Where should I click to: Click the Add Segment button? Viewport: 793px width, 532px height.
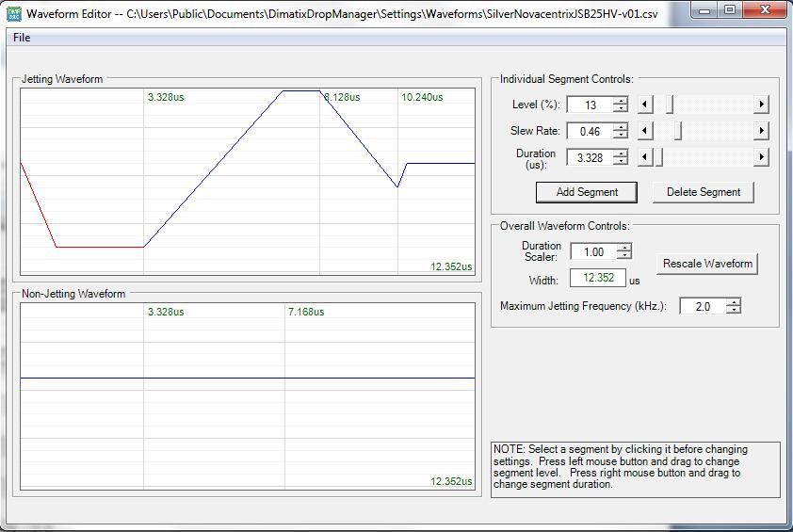pos(587,192)
